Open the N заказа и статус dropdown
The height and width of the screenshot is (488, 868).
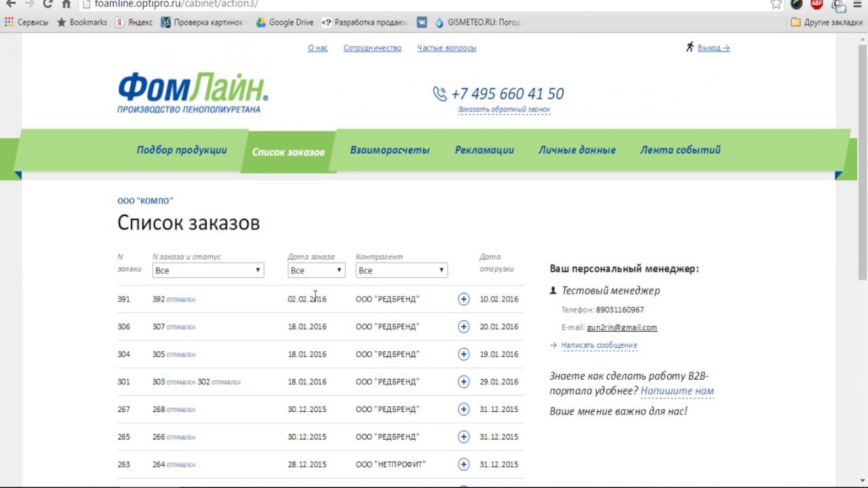208,270
